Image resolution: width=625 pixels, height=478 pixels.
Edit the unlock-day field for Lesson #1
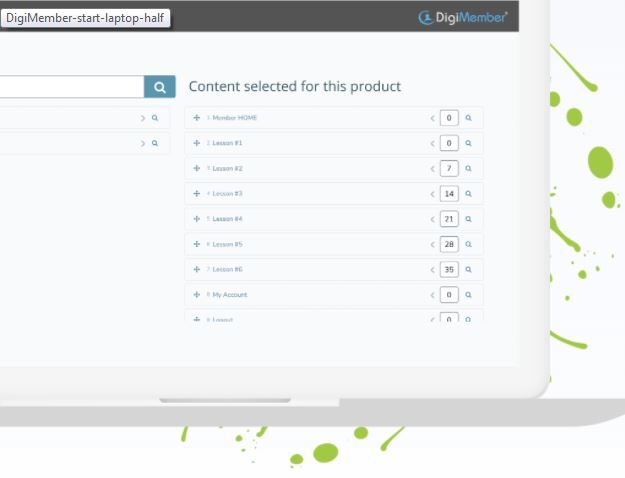click(449, 143)
